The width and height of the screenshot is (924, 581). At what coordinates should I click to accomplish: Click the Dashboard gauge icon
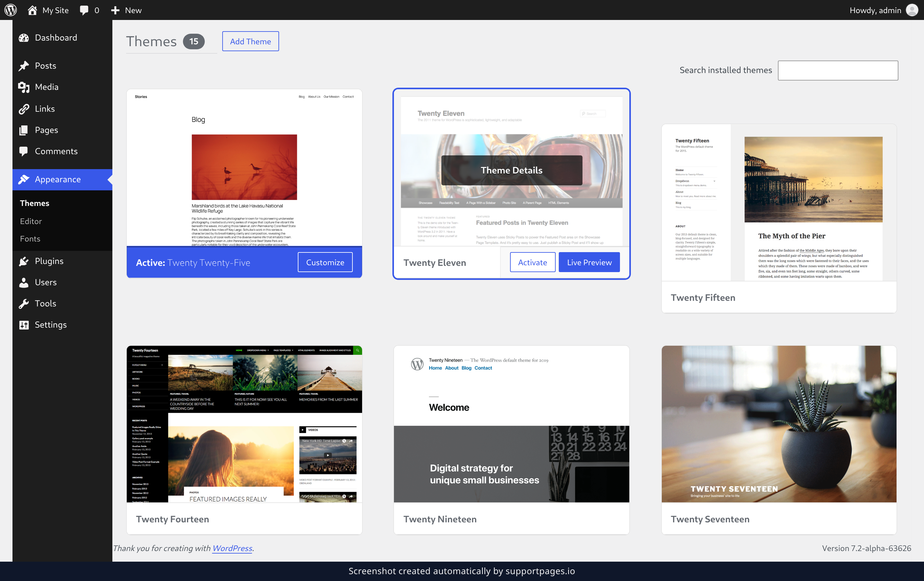24,37
